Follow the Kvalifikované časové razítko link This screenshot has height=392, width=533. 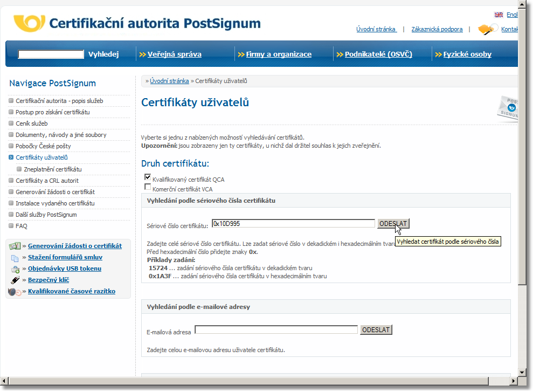coord(71,291)
